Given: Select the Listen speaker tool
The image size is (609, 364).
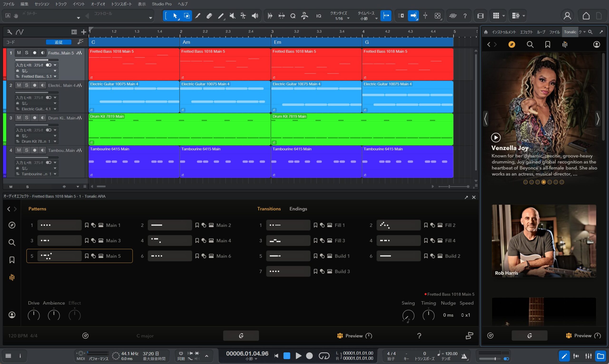Looking at the screenshot, I should (255, 16).
